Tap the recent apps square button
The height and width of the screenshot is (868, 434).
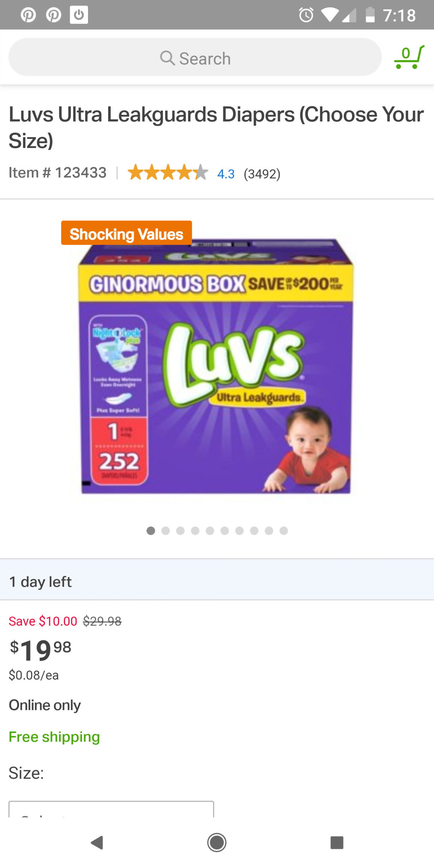pos(337,842)
